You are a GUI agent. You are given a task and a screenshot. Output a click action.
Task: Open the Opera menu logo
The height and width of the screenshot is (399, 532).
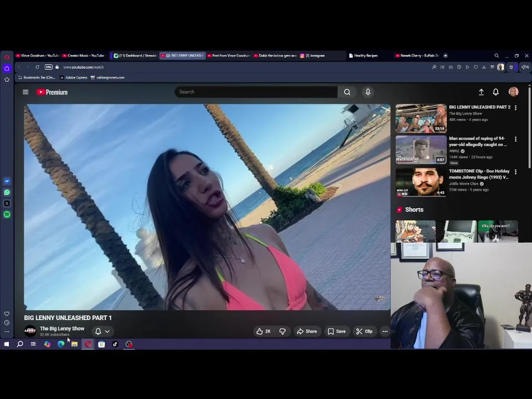point(7,57)
